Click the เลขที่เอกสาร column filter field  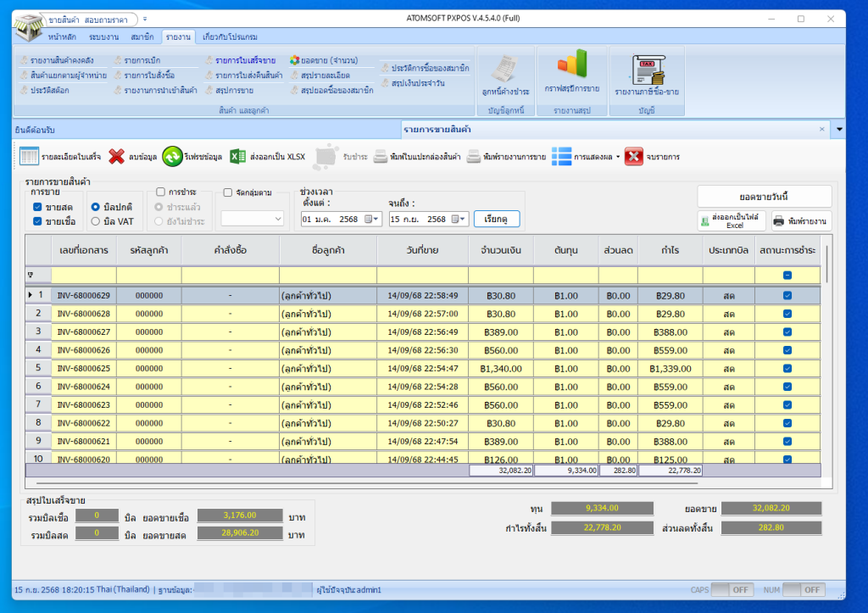point(84,276)
